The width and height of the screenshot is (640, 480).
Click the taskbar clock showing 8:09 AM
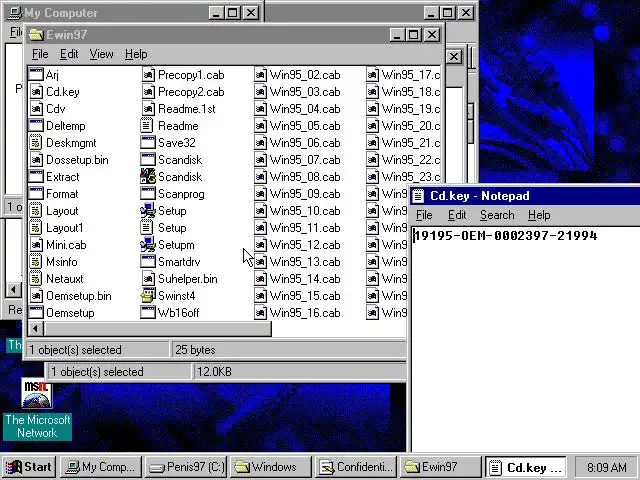[x=607, y=467]
